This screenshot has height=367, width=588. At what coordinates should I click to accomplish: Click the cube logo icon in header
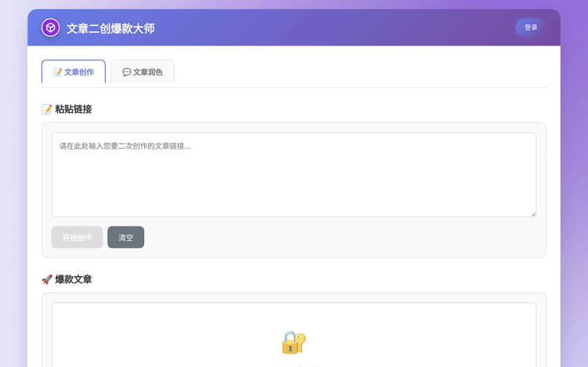pyautogui.click(x=50, y=28)
